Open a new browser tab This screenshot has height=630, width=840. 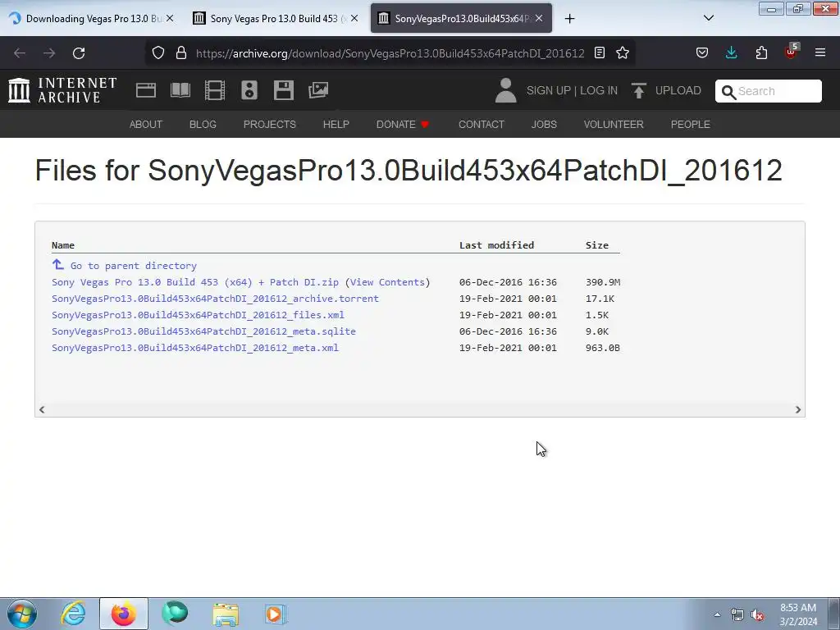click(x=569, y=19)
